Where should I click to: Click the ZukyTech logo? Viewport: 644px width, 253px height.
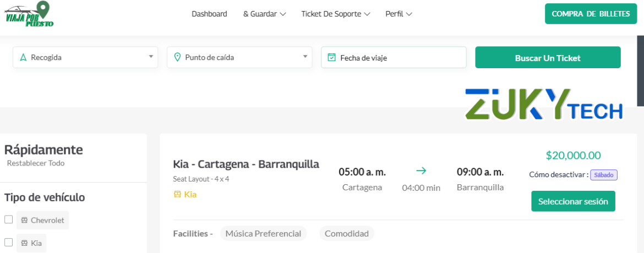[x=543, y=105]
